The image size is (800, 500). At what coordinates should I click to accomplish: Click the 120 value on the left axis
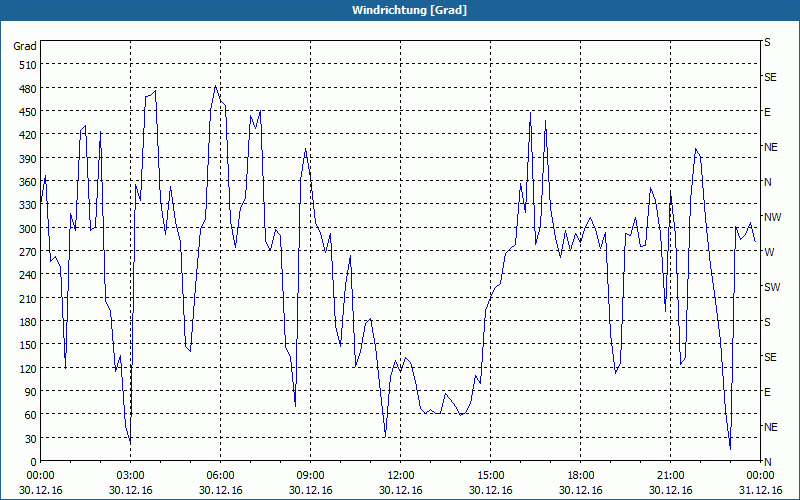click(28, 368)
